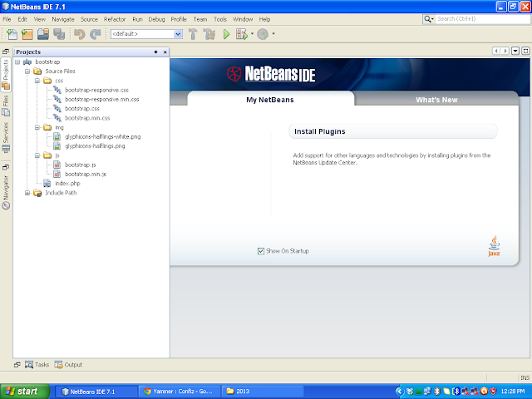
Task: Click the Open Project toolbar icon
Action: click(x=43, y=34)
